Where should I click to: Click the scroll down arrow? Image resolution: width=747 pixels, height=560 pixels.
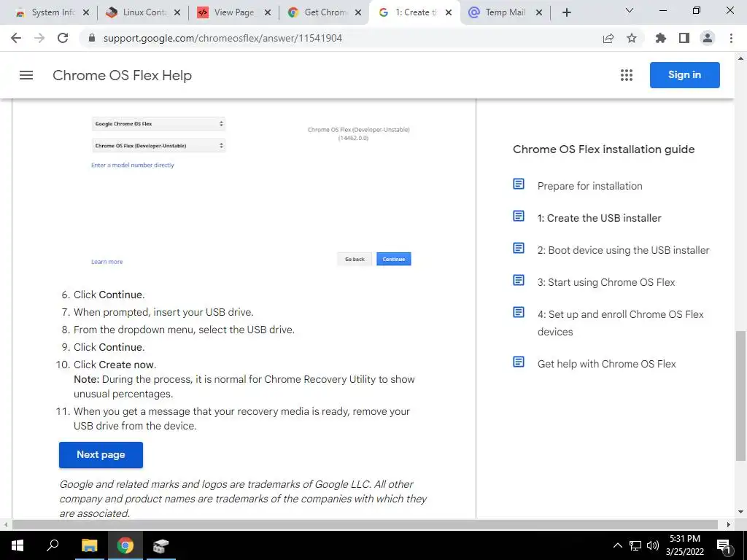point(740,512)
